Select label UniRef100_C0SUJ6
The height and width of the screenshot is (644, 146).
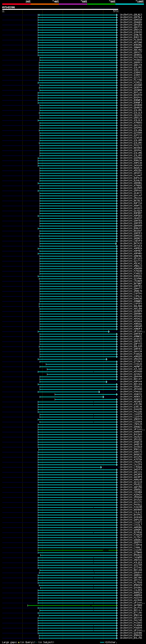tap(131, 364)
